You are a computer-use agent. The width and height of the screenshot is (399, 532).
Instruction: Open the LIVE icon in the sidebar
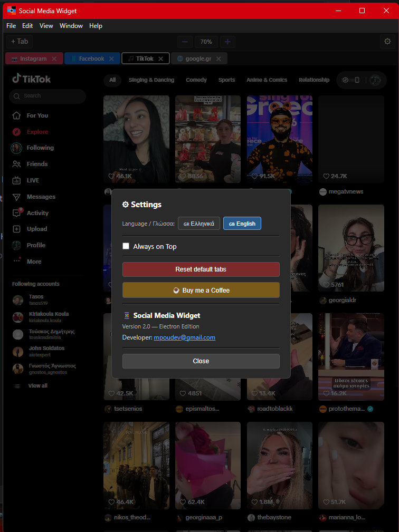click(16, 180)
